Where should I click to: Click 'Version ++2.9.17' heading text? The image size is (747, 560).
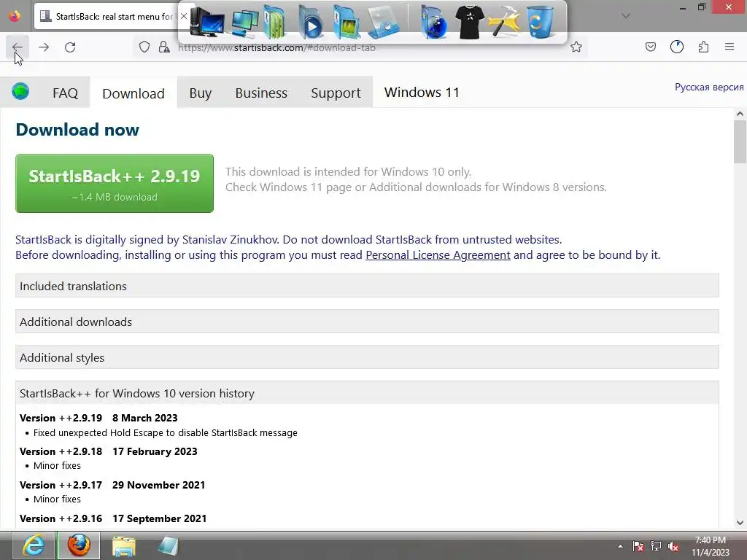pyautogui.click(x=61, y=485)
